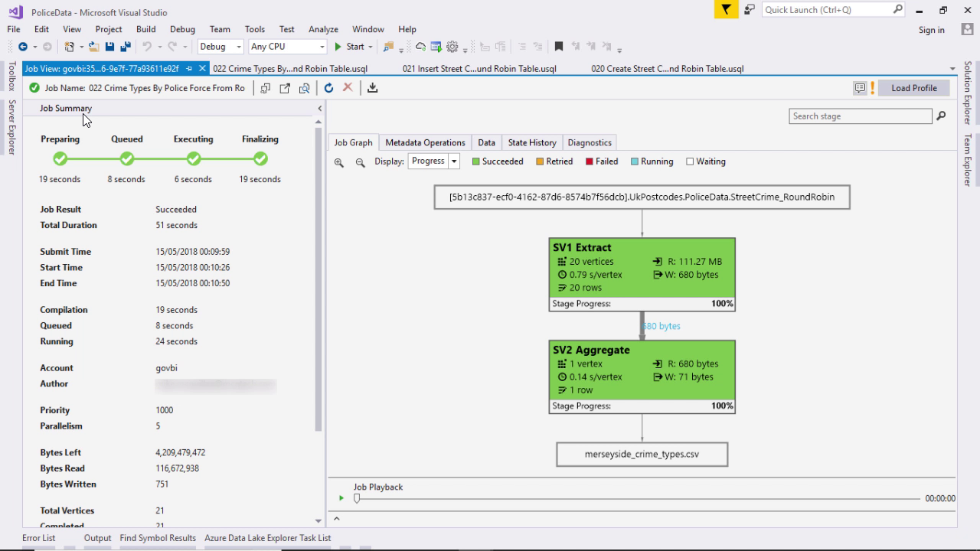Toggle a bookmark from the toolbar
Viewport: 980px width, 551px height.
point(559,47)
